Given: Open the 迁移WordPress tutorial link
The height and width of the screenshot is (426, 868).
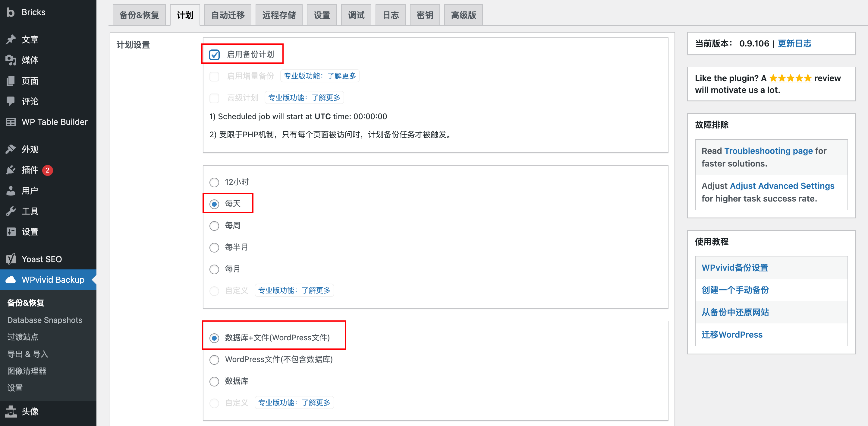Looking at the screenshot, I should (x=732, y=335).
